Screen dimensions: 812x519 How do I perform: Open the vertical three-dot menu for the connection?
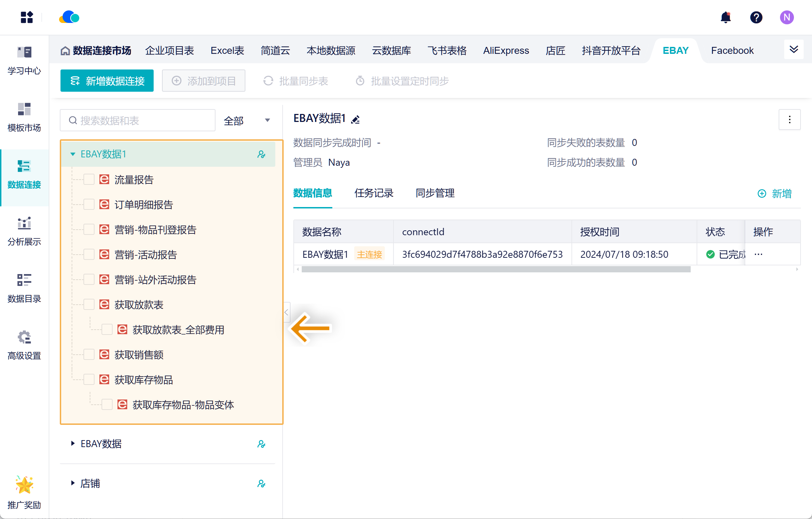coord(789,120)
